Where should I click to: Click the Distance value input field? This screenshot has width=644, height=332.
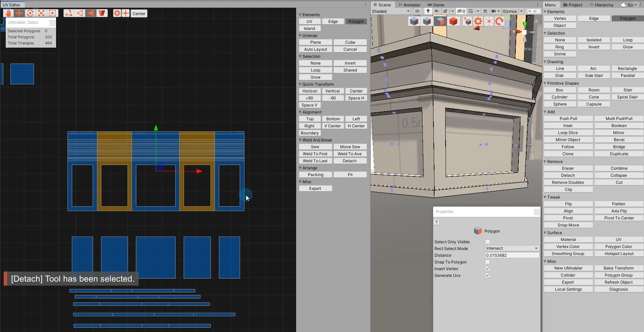click(512, 255)
